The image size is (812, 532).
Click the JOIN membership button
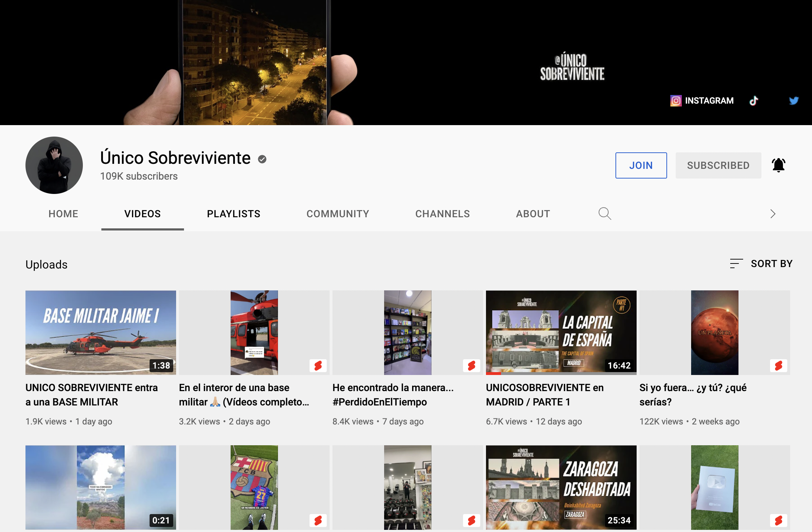pyautogui.click(x=641, y=165)
